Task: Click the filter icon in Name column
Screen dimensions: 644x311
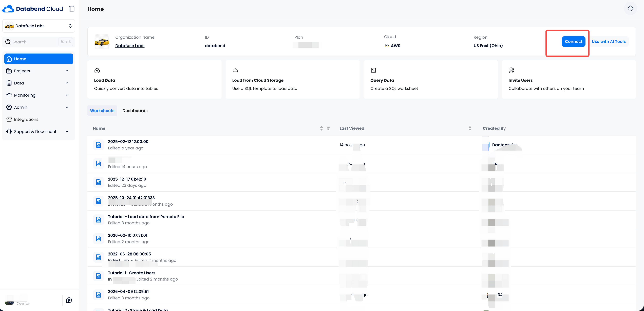Action: point(328,128)
